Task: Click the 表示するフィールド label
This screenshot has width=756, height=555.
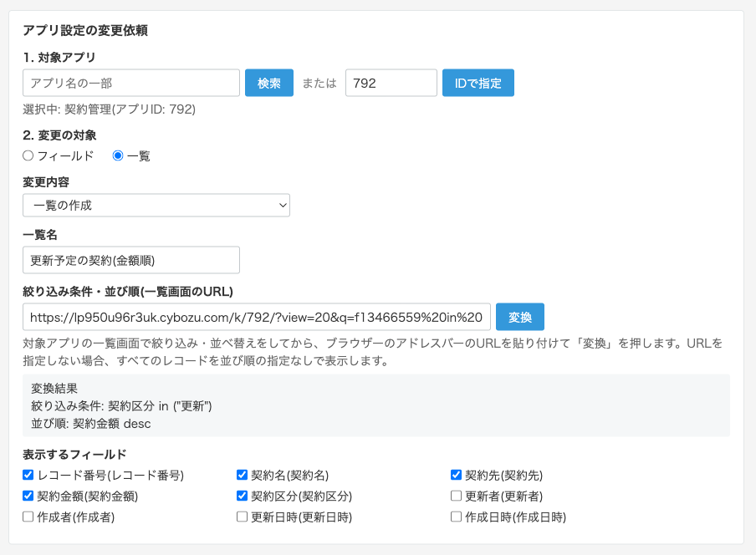Action: pos(74,455)
